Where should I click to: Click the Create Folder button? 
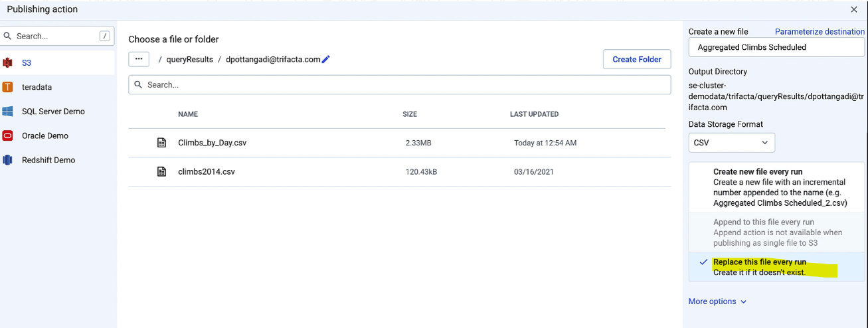(x=636, y=59)
